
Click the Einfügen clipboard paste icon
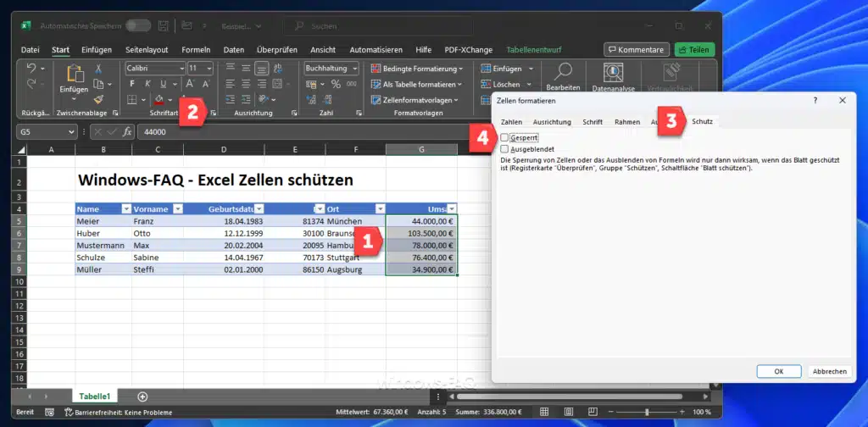(x=74, y=74)
